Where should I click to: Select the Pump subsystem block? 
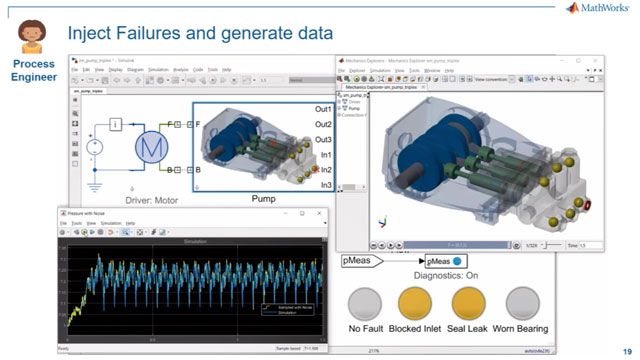263,147
